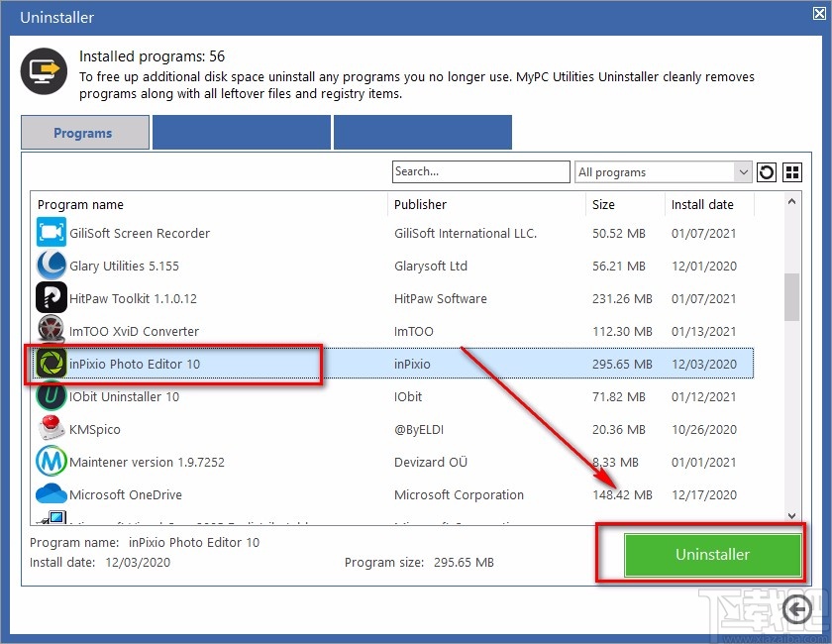The width and height of the screenshot is (832, 644).
Task: Click publisher Glarysoft Ltd
Action: point(430,266)
